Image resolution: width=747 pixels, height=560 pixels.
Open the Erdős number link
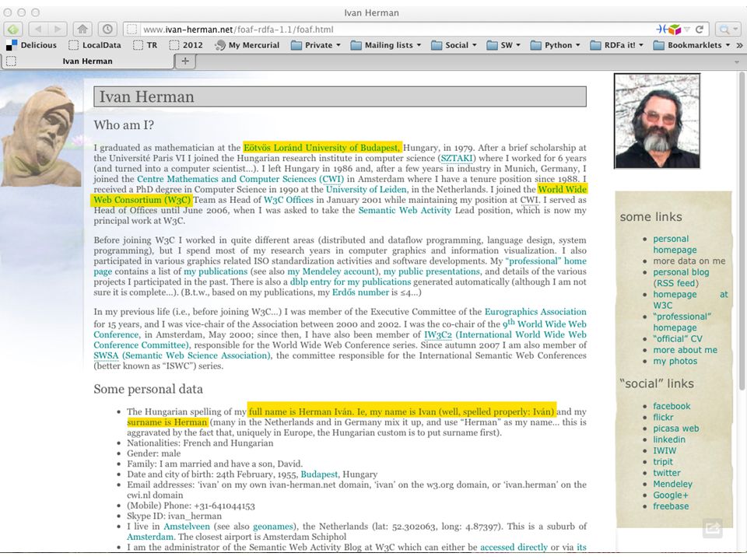pyautogui.click(x=360, y=292)
